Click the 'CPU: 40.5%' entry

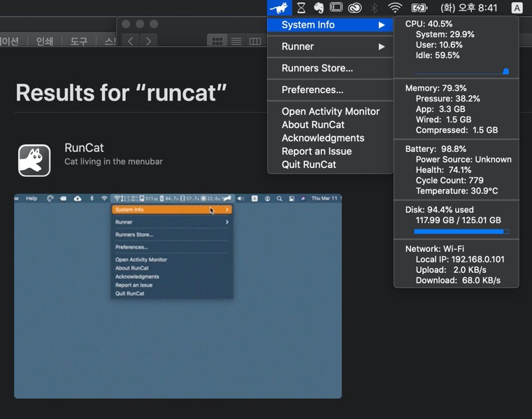(x=429, y=24)
